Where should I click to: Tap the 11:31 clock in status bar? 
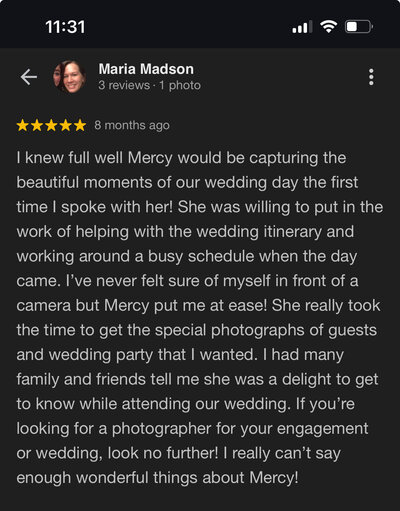[x=65, y=27]
